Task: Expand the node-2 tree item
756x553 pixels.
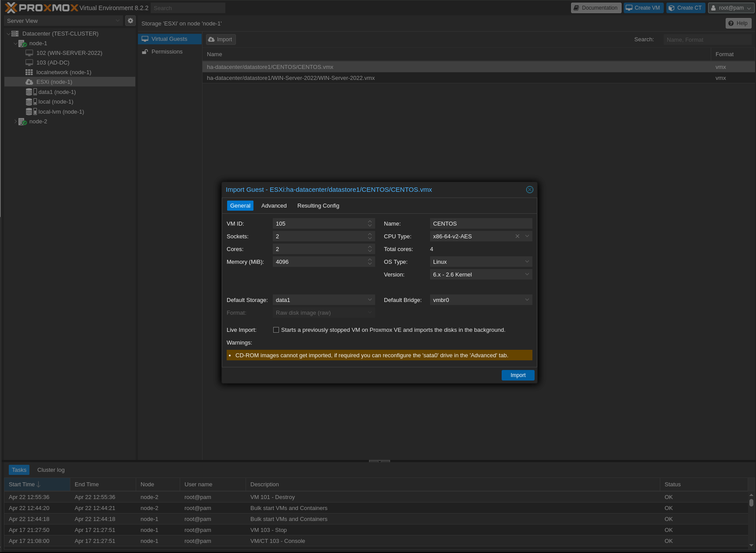Action: click(x=16, y=121)
